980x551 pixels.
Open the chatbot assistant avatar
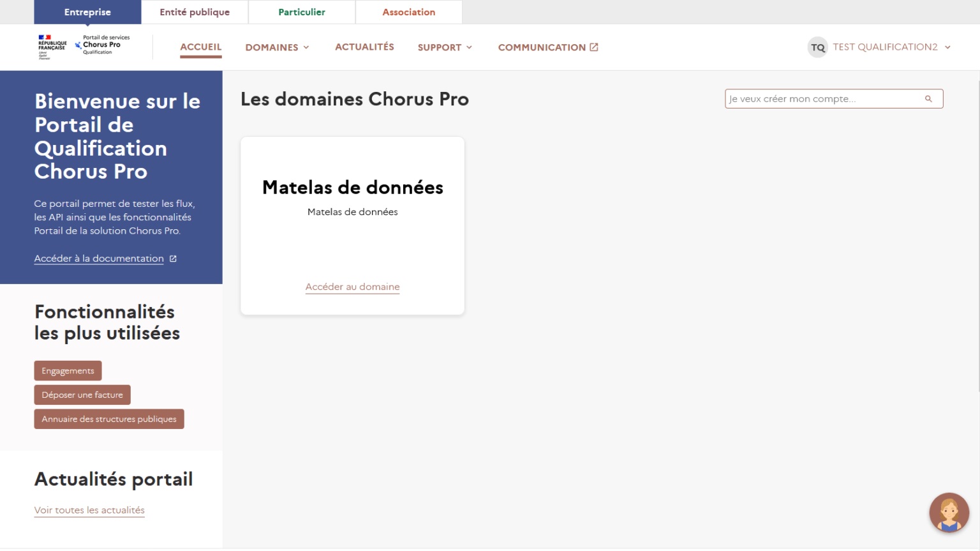(x=949, y=512)
